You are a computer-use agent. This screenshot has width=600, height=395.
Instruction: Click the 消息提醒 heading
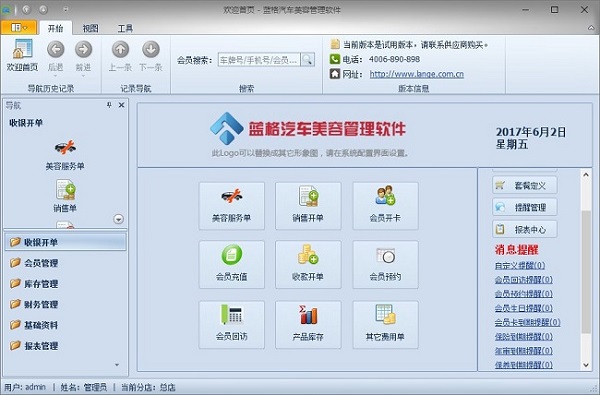[x=517, y=250]
